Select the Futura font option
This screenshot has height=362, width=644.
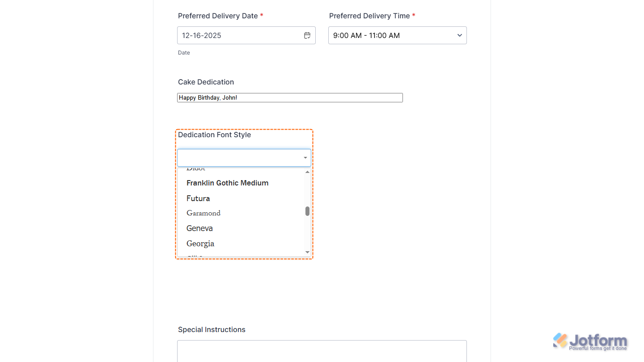[x=198, y=198]
